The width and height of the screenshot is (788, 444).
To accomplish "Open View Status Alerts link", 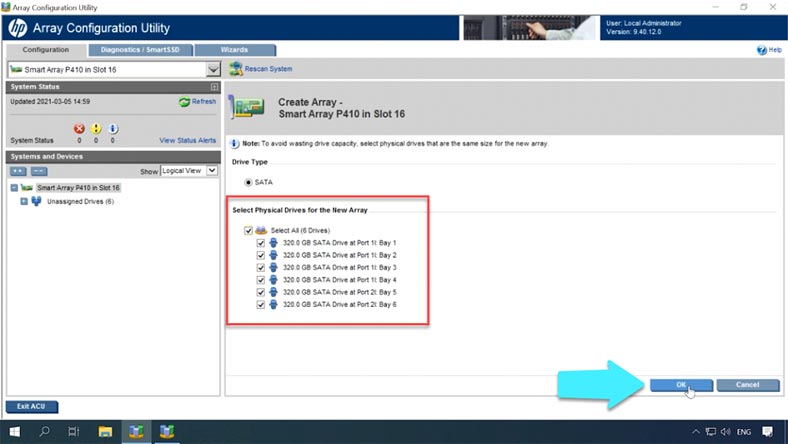I will (187, 140).
